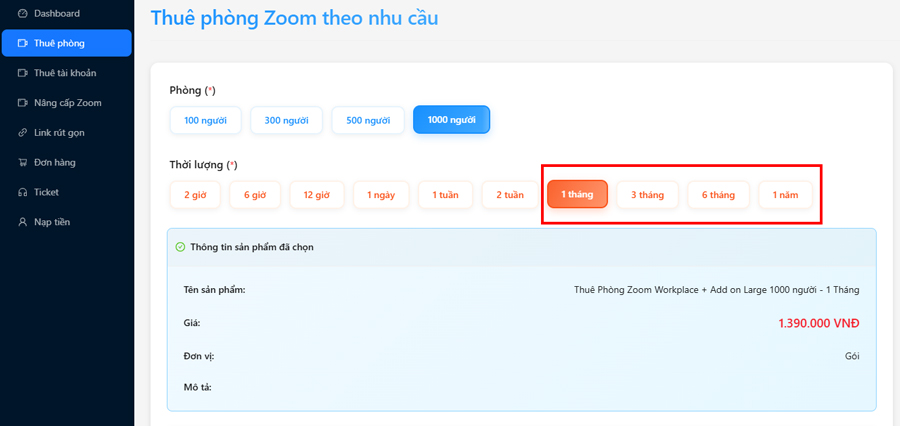This screenshot has height=426, width=900.
Task: Click the Thông tin sản phẩm đã chọn header
Action: [252, 247]
